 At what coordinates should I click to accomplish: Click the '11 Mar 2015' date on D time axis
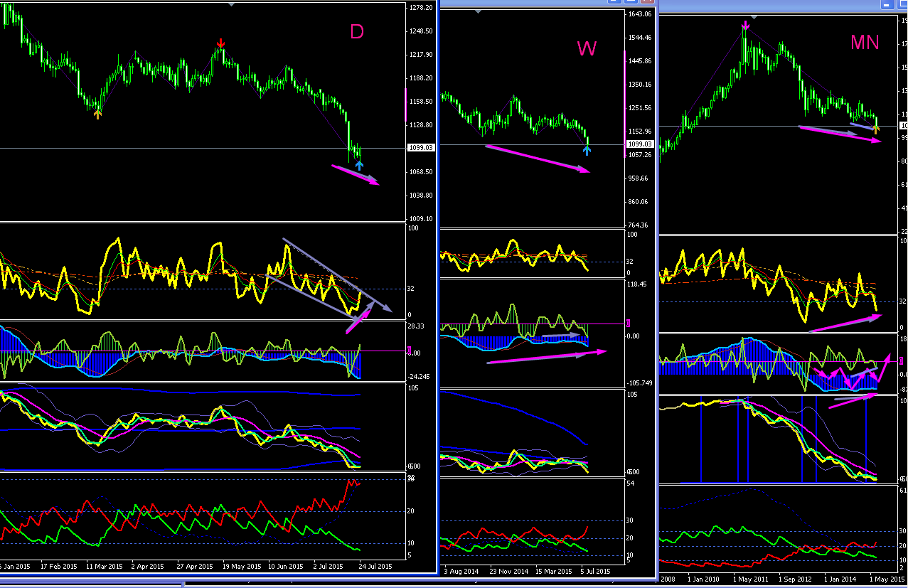point(105,567)
